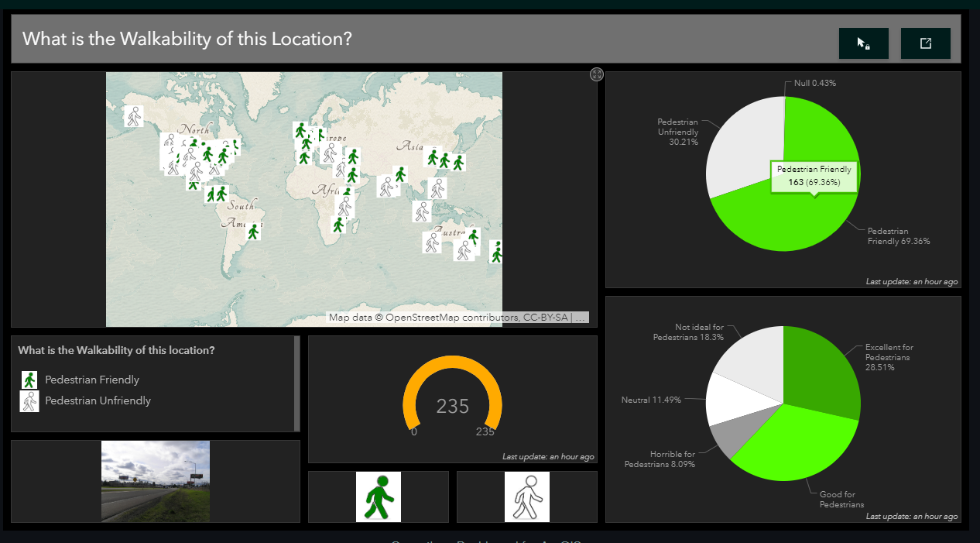Click 'Pedestrian Friendly' legend label
Viewport: 980px width, 543px height.
coord(92,380)
